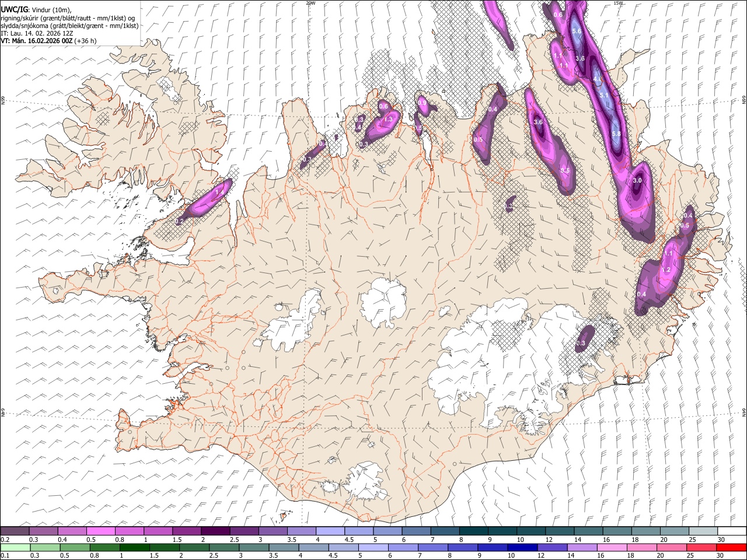The image size is (747, 560).
Task: Click the '25' label of lower rain scale
Action: [691, 556]
